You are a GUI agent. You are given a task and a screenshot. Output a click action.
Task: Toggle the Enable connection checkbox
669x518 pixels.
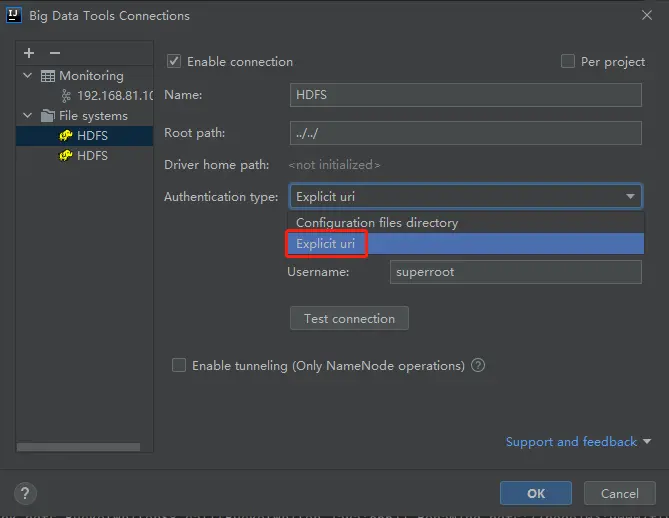(x=175, y=62)
